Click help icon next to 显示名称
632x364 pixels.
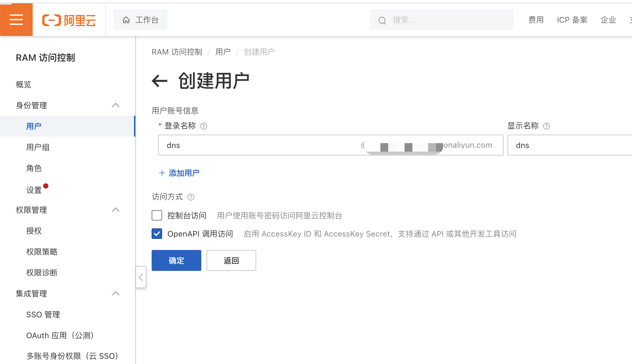click(x=546, y=126)
